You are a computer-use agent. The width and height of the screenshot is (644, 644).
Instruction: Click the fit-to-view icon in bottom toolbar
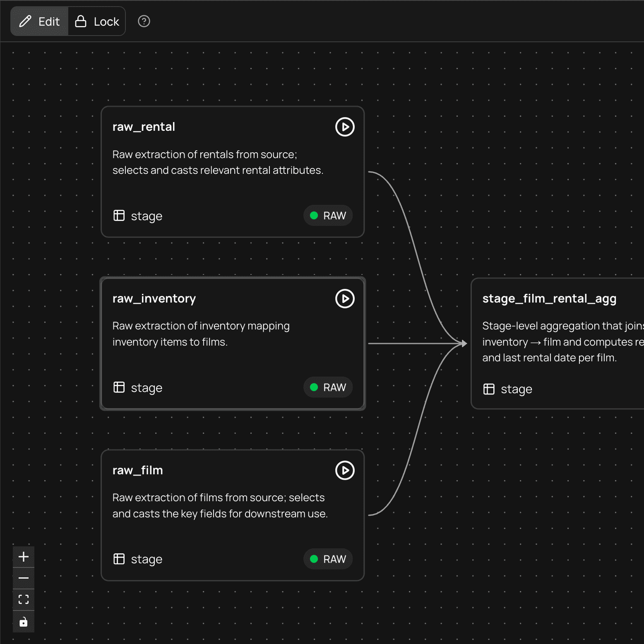pyautogui.click(x=24, y=599)
